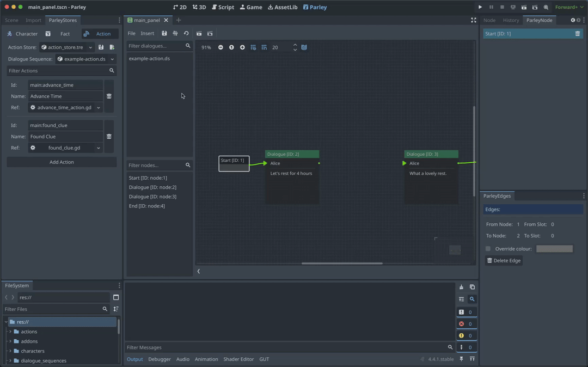Viewport: 588px width, 367px height.
Task: Zoom out of the dialogue graph
Action: coord(220,47)
